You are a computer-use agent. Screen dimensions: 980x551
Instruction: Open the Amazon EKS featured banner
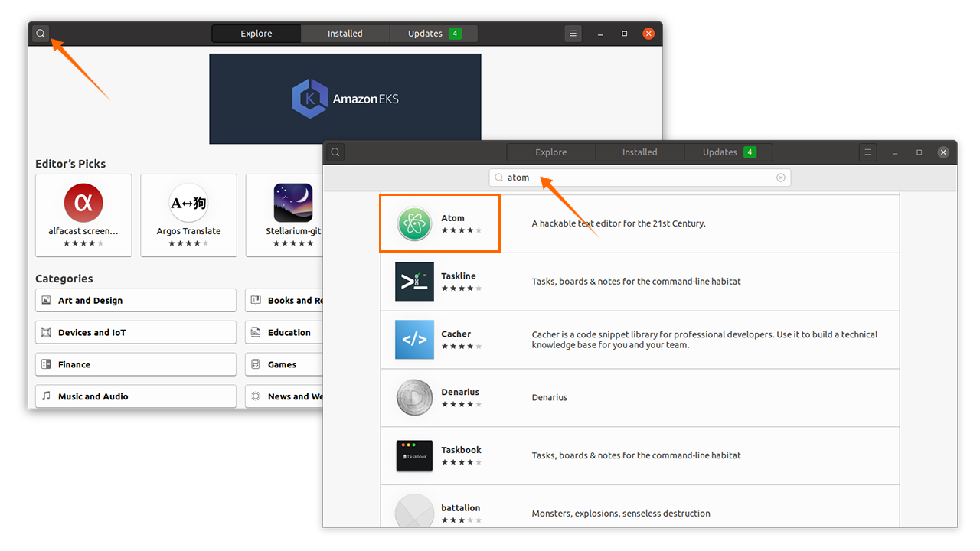tap(345, 99)
